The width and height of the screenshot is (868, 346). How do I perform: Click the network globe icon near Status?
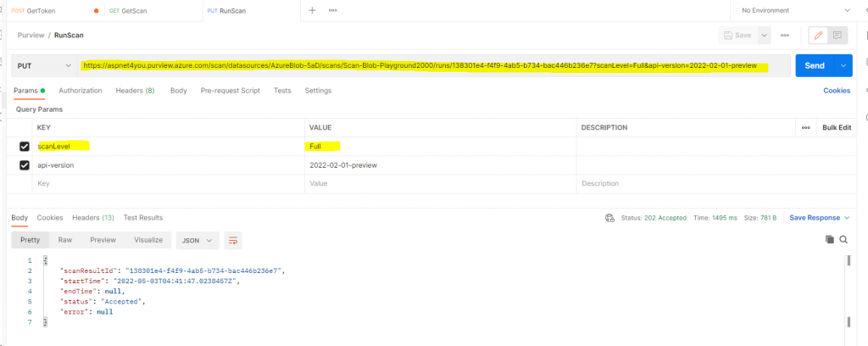tap(610, 218)
